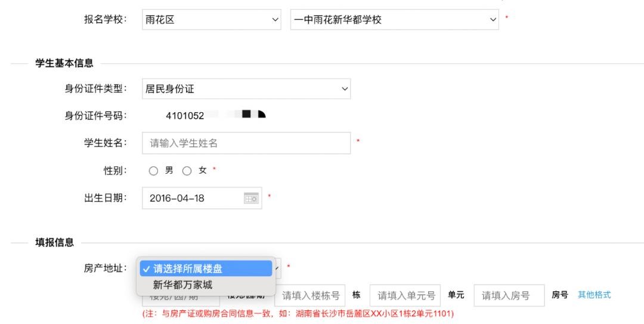Choose 新华都万家城 from the property list
Viewport: 644px width, 324px height.
pos(182,285)
